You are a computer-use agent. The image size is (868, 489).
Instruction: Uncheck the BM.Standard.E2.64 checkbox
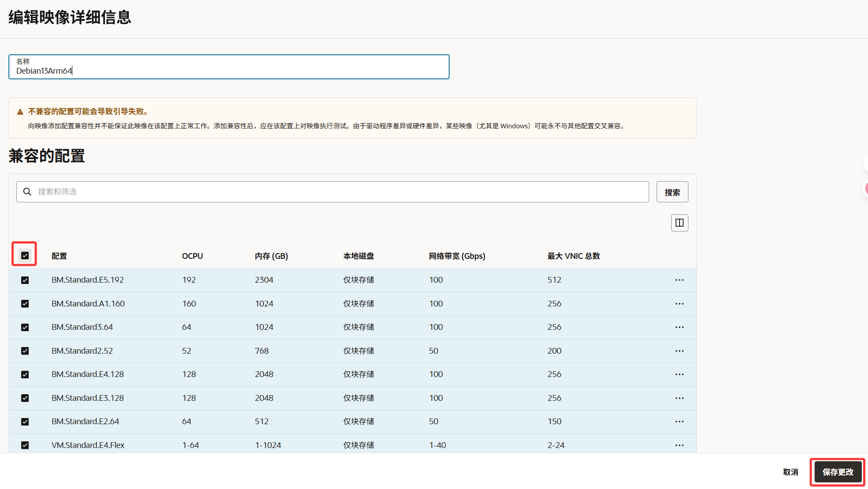pos(25,422)
